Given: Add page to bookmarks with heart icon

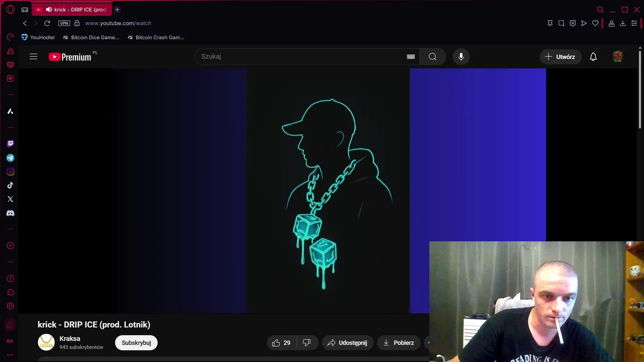Looking at the screenshot, I should 595,23.
